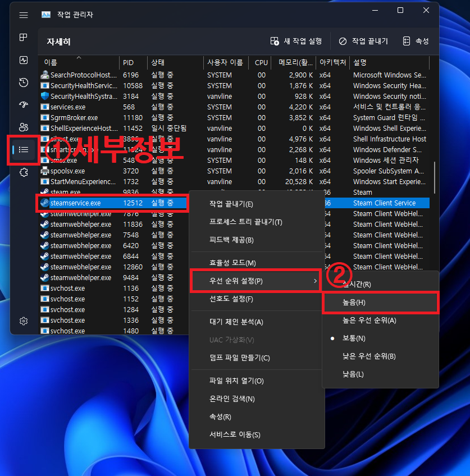Image resolution: width=470 pixels, height=476 pixels.
Task: Click the Task Manager app icon in title bar
Action: coord(46,15)
